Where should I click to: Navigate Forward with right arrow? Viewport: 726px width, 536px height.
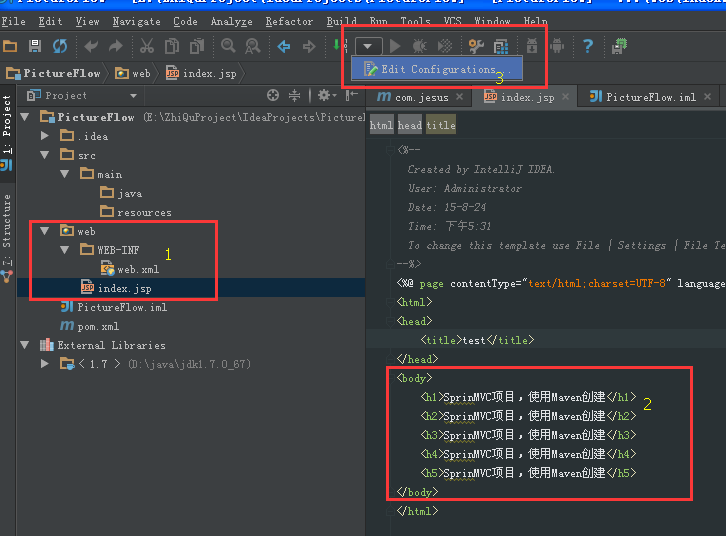309,46
